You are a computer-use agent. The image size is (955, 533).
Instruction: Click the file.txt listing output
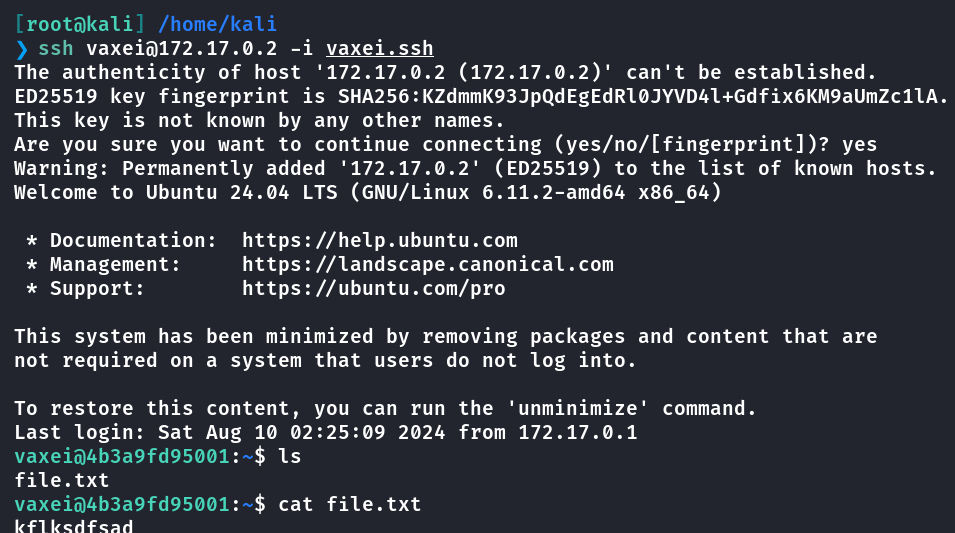(x=62, y=481)
